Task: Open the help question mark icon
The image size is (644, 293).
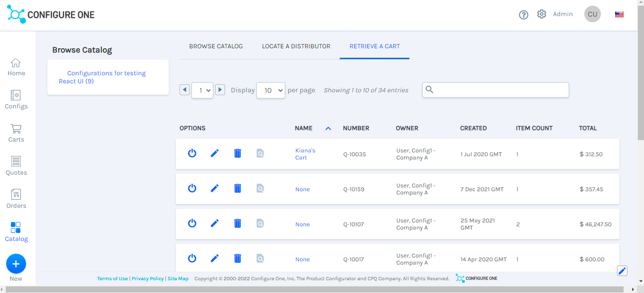Action: tap(524, 15)
